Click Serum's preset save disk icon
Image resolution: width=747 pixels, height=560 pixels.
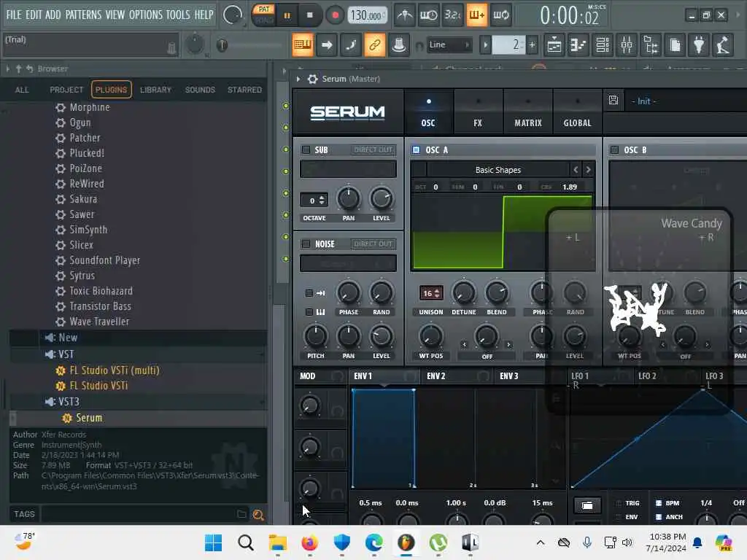(614, 100)
